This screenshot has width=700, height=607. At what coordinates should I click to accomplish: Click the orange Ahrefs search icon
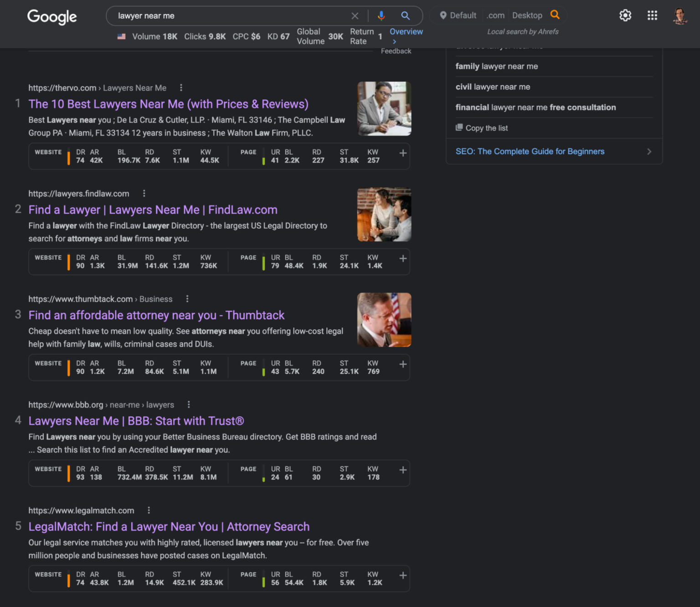coord(555,15)
